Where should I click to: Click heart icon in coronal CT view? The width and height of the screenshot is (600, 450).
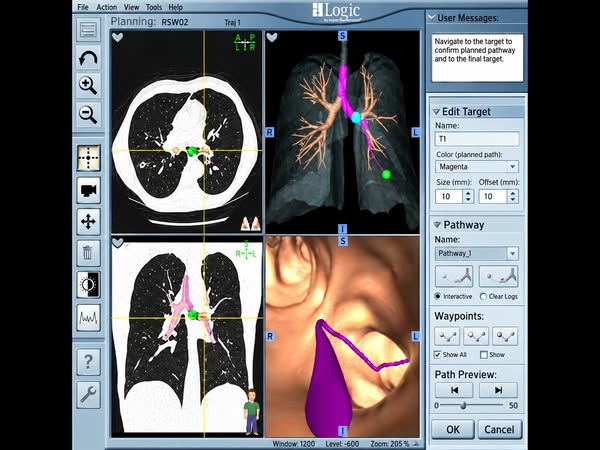click(117, 243)
